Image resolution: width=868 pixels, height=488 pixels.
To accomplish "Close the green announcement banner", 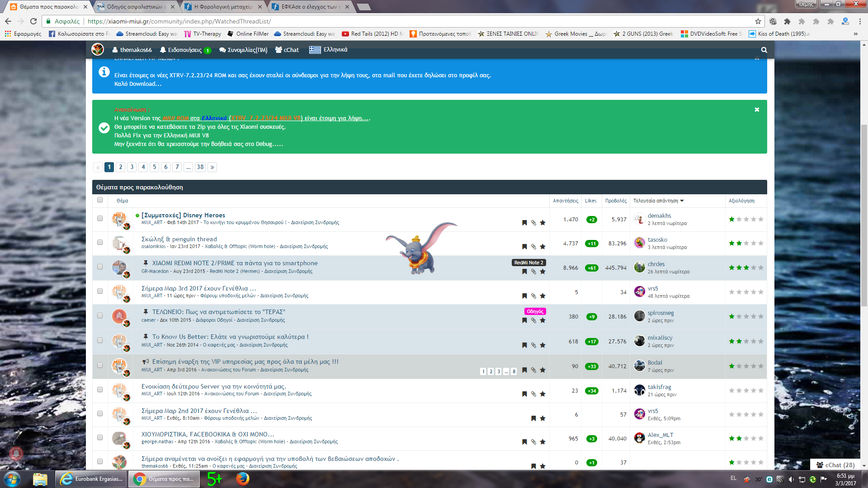I will tap(757, 110).
